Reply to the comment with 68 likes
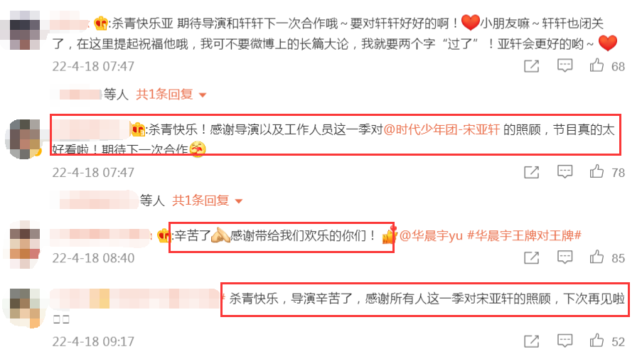Screen dimensions: 642x364 point(565,65)
